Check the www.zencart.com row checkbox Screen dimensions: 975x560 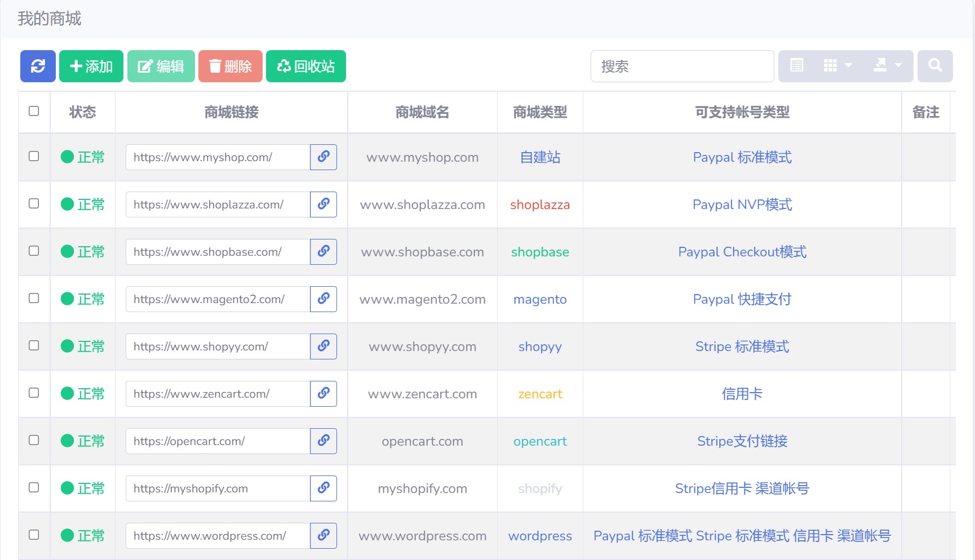pos(34,393)
